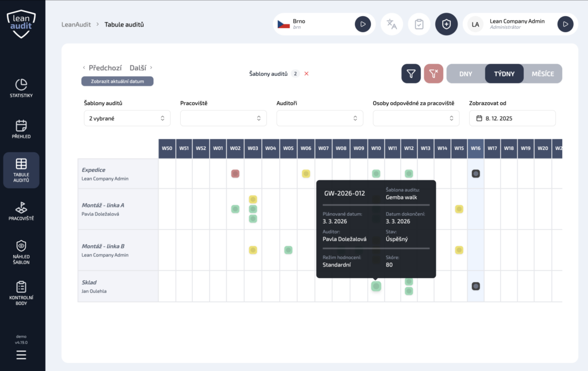
Task: Switch view to MĚSÍCE
Action: point(543,74)
